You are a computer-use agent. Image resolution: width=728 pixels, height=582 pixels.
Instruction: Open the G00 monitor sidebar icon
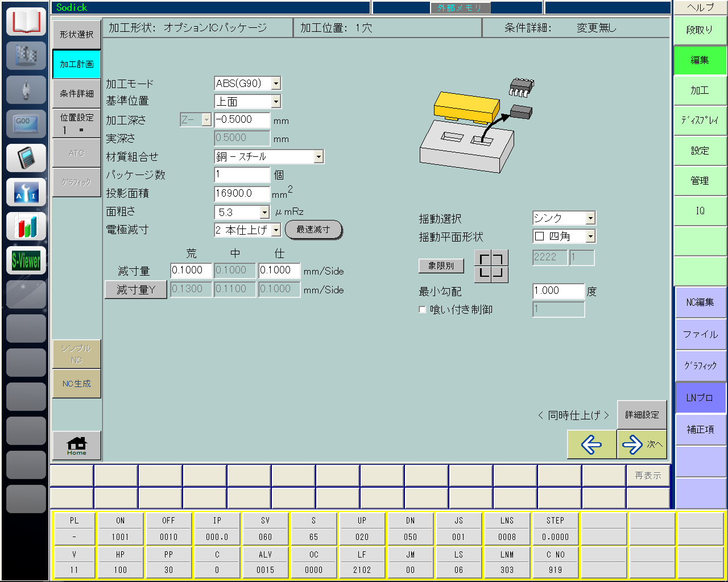26,124
